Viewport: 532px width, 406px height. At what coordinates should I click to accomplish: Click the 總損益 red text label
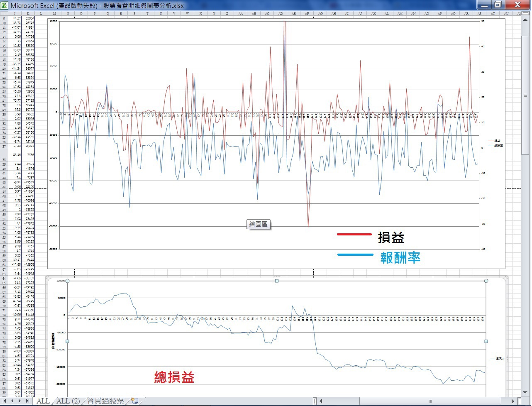point(174,377)
